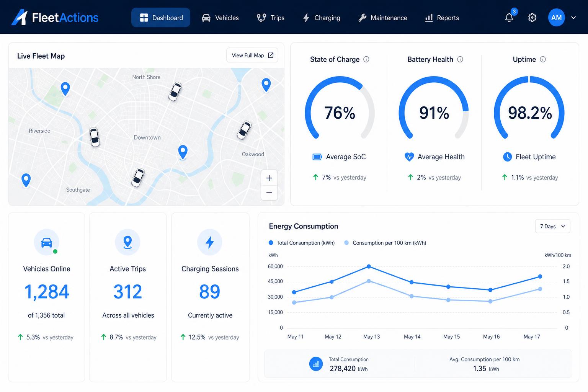The width and height of the screenshot is (588, 392).
Task: Open the 7 Days range dropdown
Action: (552, 226)
